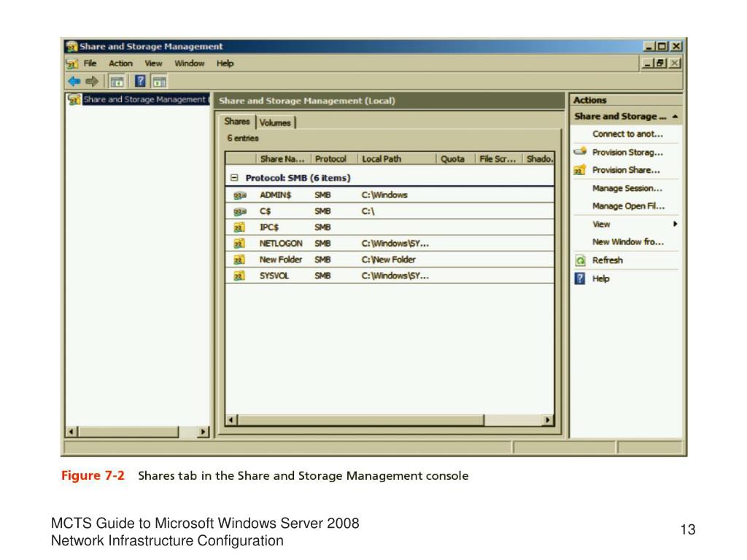Click the title bar application icon
Viewport: 747px width, 560px height.
tap(72, 47)
